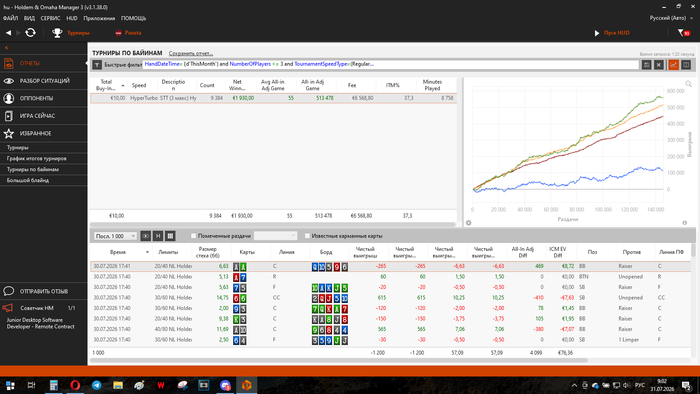Screen dimensions: 700x394
Task: Click the quick filters funnel icon
Action: point(97,65)
